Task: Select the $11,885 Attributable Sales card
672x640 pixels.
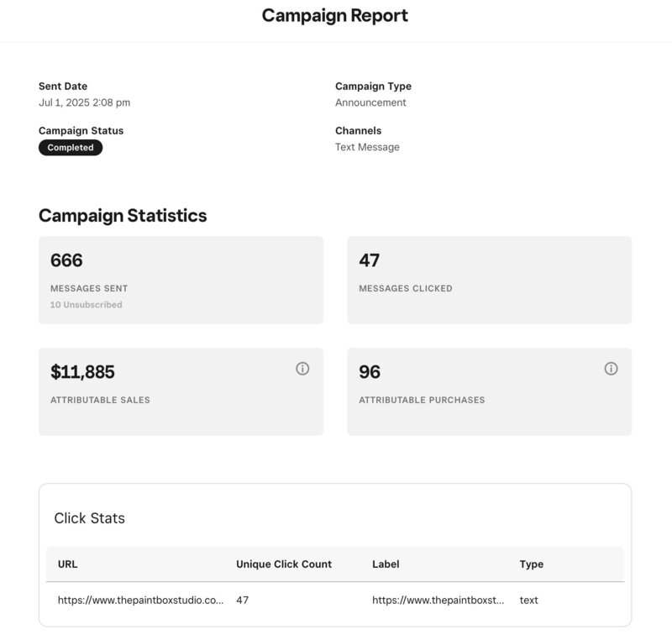Action: click(181, 391)
